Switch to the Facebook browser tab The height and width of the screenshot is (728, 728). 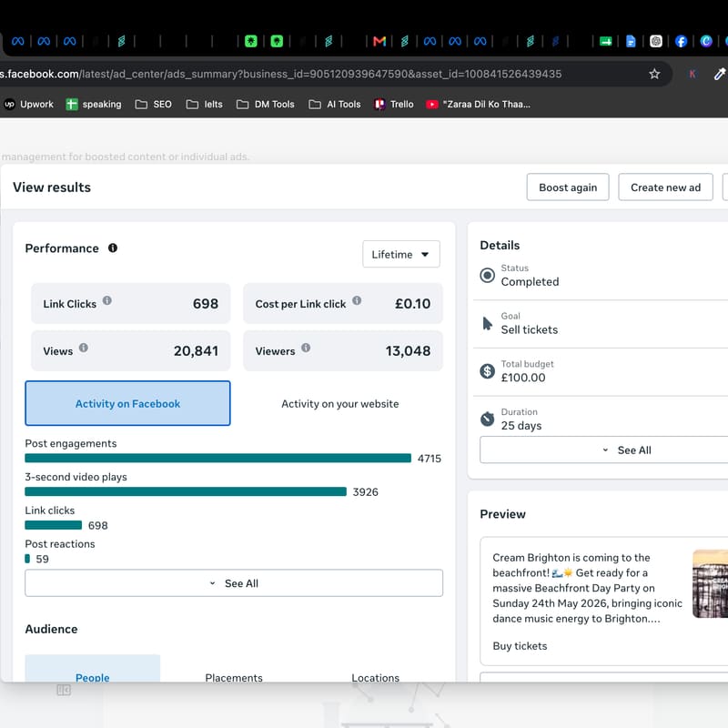pos(681,41)
